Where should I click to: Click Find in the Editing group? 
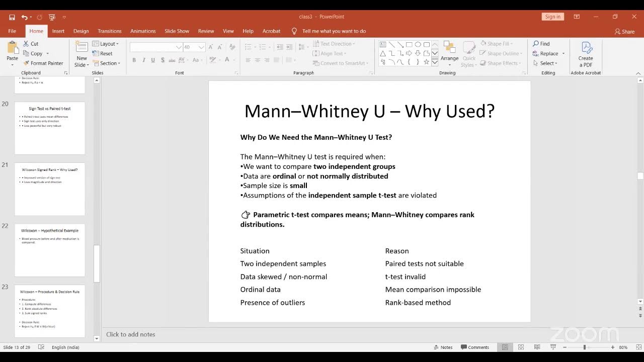[541, 44]
